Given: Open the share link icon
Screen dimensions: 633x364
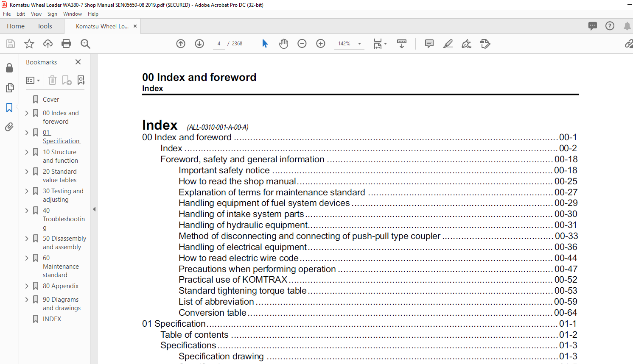Looking at the screenshot, I should point(629,44).
